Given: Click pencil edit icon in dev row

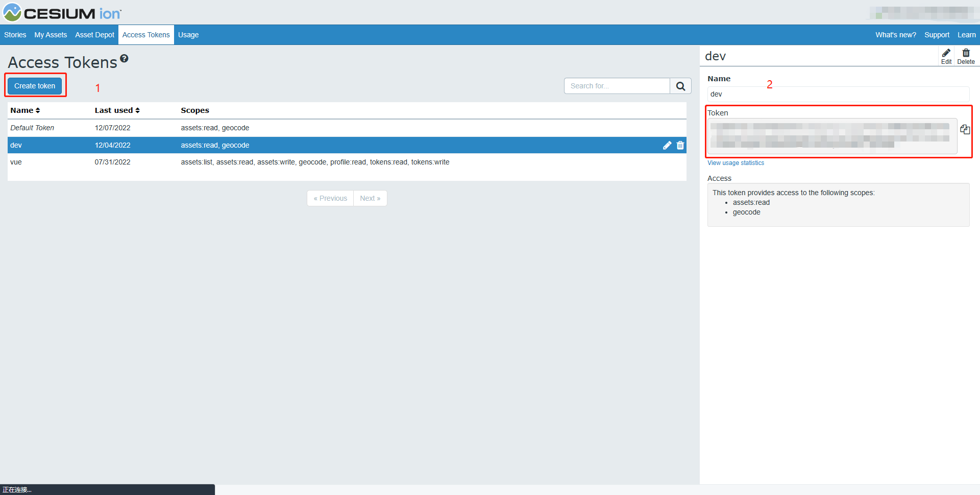Looking at the screenshot, I should click(667, 145).
